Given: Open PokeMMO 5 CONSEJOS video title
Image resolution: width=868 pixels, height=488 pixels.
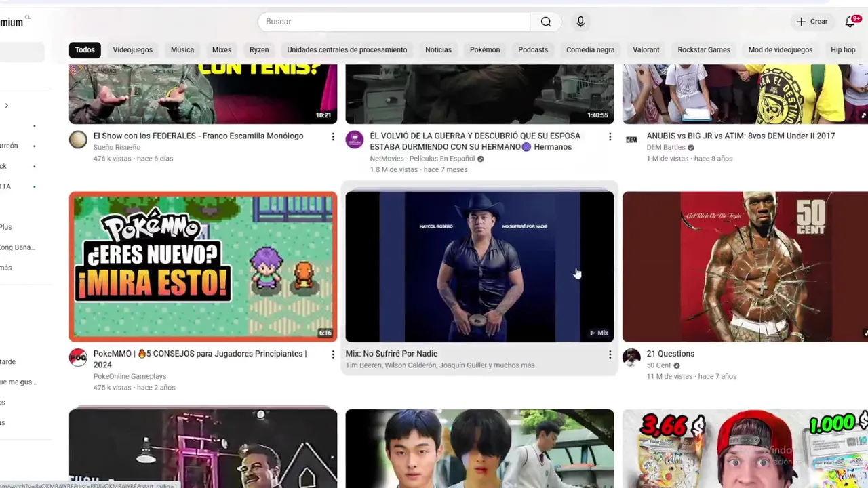Looking at the screenshot, I should click(200, 359).
